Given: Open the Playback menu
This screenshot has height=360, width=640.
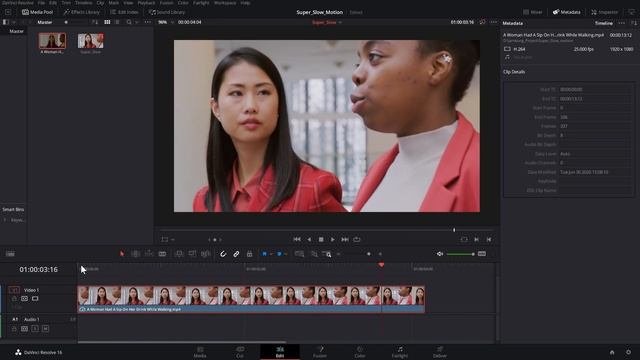Looking at the screenshot, I should 146,2.
